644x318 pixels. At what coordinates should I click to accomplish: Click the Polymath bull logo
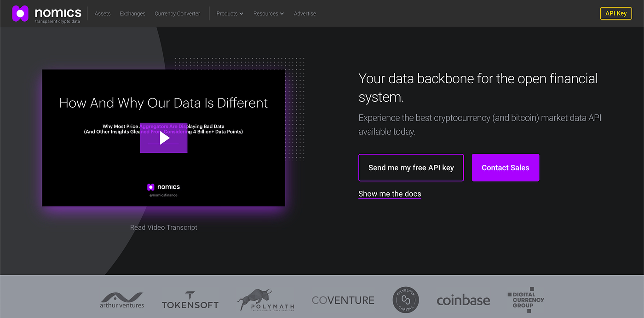265,300
